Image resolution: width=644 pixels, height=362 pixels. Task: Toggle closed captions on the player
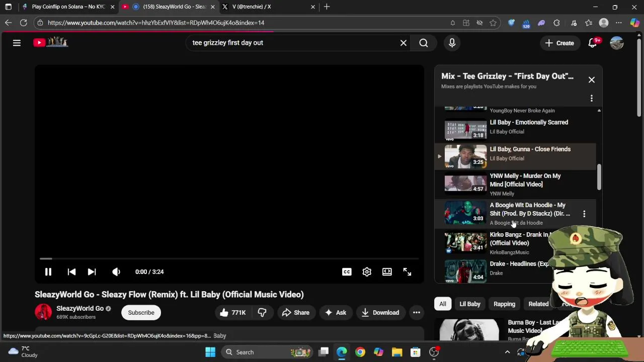(347, 271)
